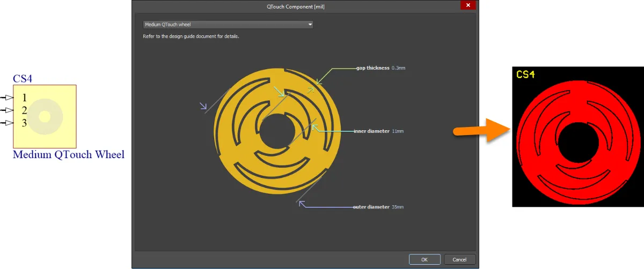This screenshot has width=644, height=269.
Task: Select the CS4 schematic symbol body
Action: [x=45, y=116]
